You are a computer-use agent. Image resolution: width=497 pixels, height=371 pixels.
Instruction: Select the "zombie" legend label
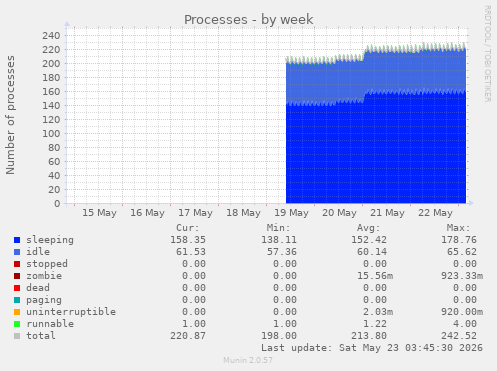[44, 276]
